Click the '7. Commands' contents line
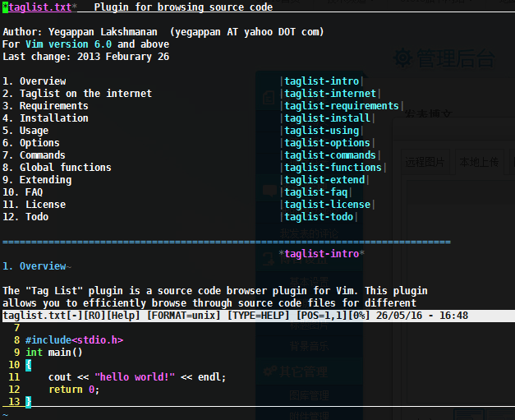 pos(34,155)
